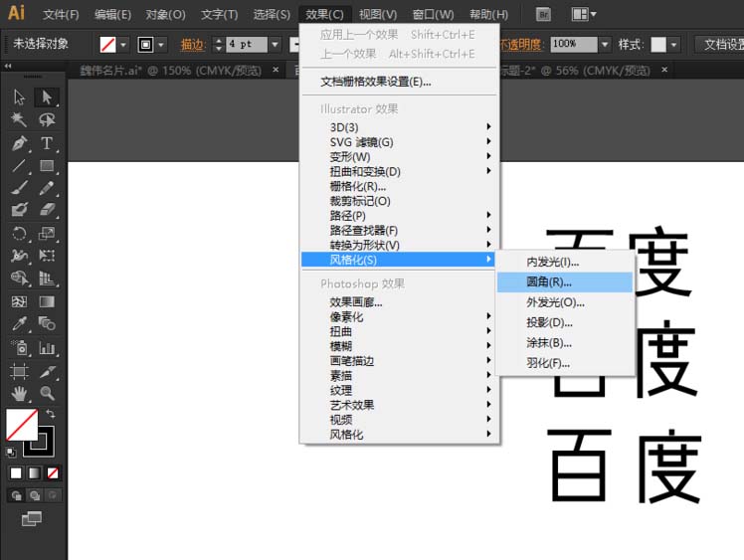Select the Shape Builder tool

20,279
